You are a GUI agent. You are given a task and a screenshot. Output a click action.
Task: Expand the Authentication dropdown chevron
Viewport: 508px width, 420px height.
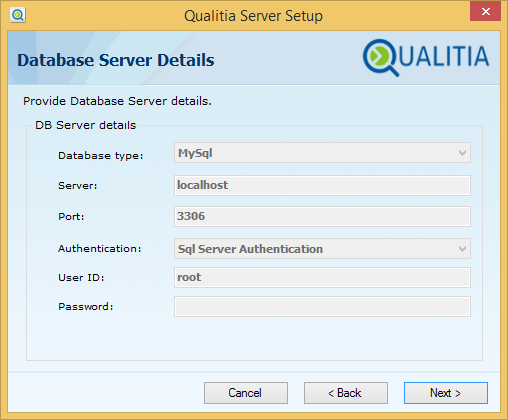(462, 249)
